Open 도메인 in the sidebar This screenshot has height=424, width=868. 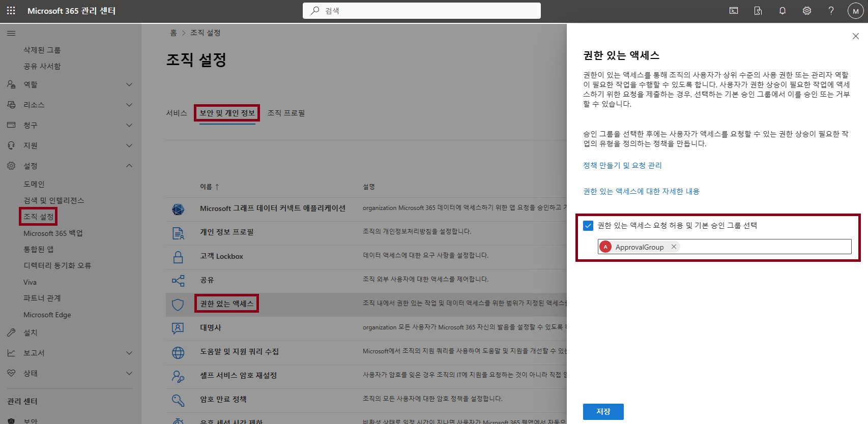[x=34, y=184]
